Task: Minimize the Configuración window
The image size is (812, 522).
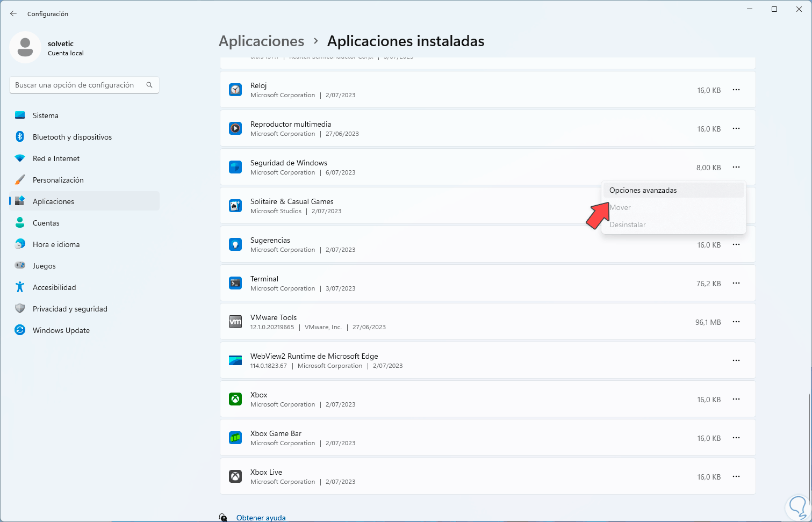Action: pyautogui.click(x=750, y=9)
